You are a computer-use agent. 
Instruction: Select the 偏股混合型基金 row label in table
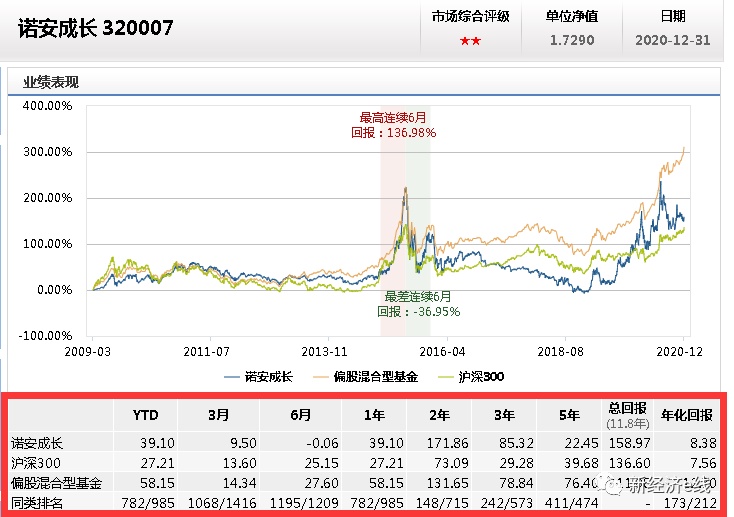tap(56, 483)
